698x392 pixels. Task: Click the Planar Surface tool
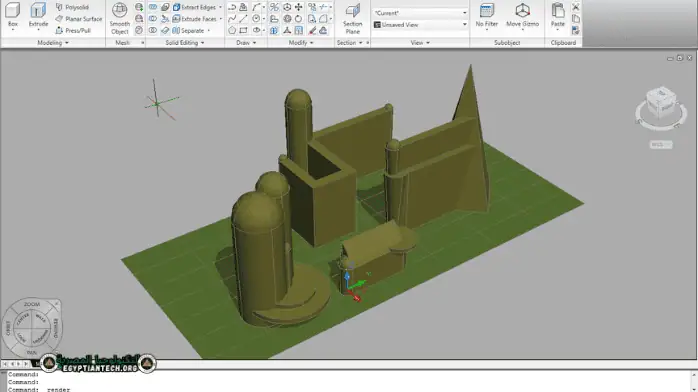(79, 19)
